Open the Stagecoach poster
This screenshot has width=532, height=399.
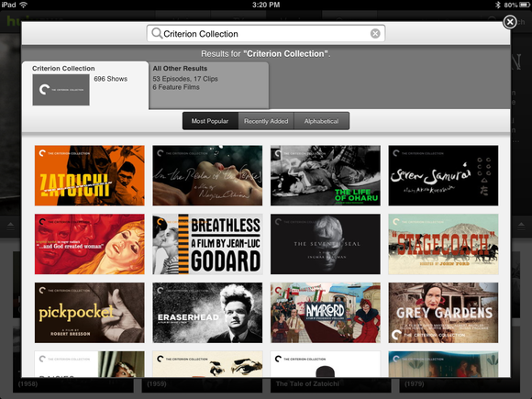coord(443,244)
